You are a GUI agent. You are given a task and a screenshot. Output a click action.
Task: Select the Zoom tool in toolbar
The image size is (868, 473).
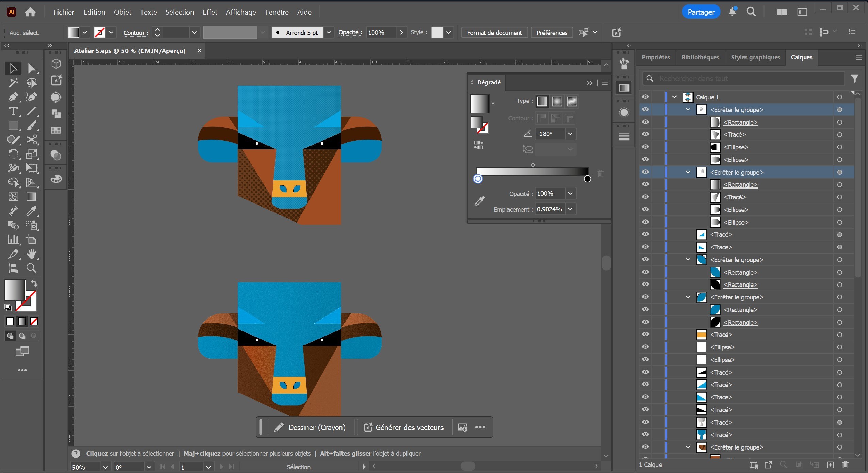(x=31, y=268)
